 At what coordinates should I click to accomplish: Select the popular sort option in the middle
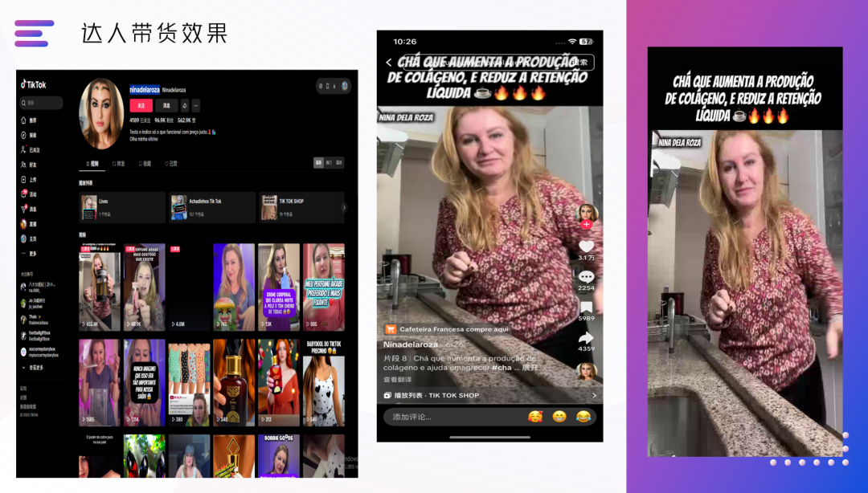(x=329, y=163)
